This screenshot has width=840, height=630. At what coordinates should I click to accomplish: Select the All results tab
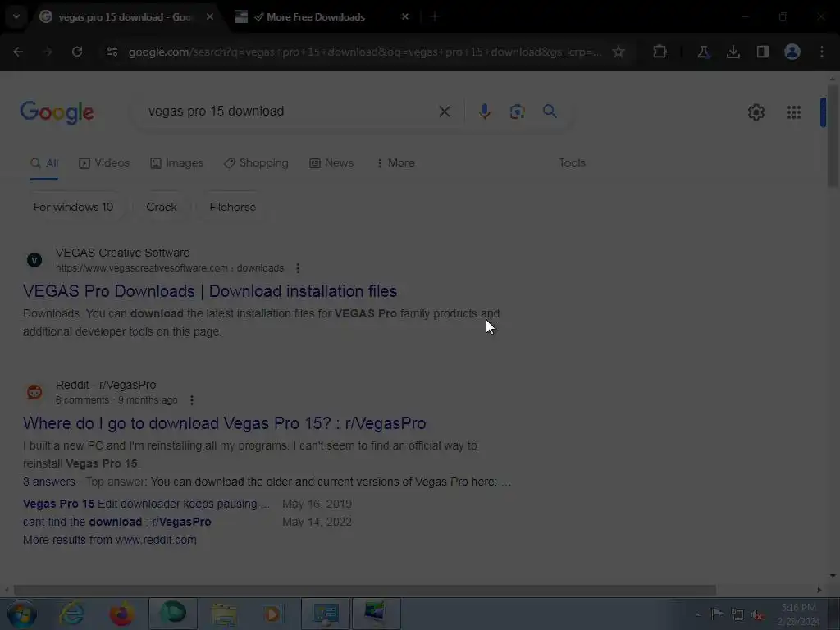coord(44,163)
